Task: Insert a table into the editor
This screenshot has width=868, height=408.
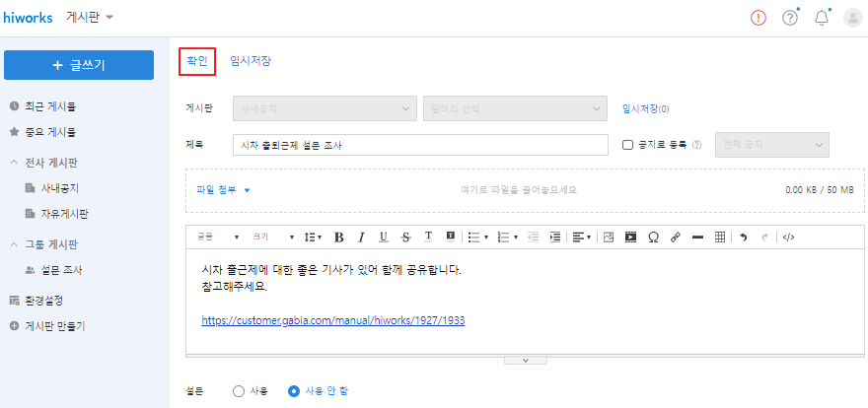Action: (720, 238)
